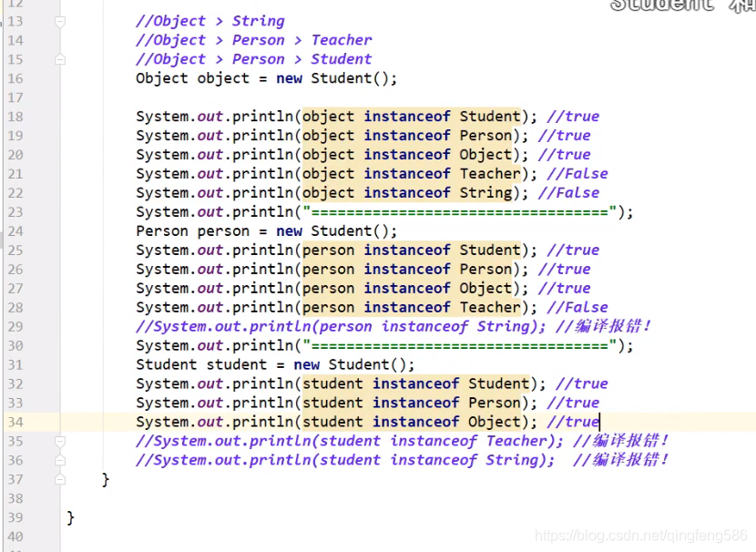Viewport: 756px width, 552px height.
Task: Click 'object instanceof Student' expression on line 18
Action: click(412, 117)
